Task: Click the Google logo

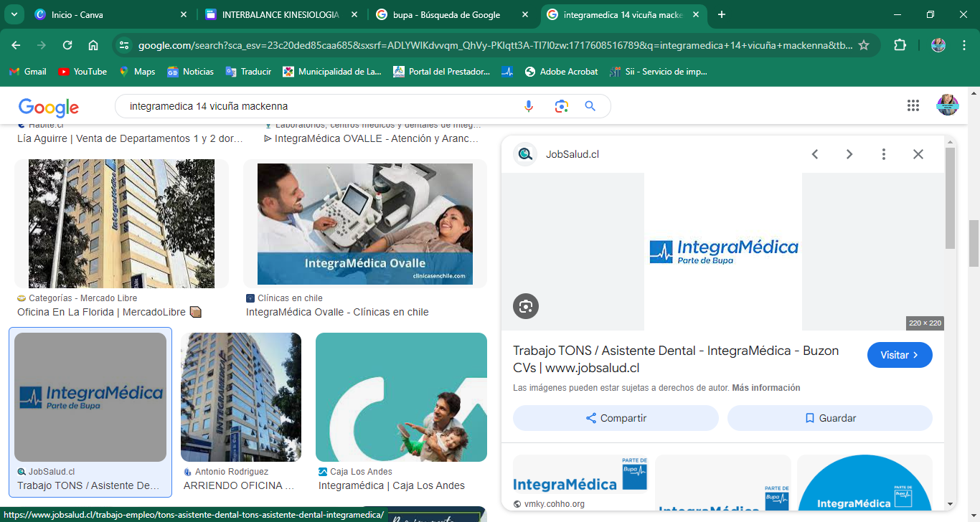Action: click(49, 107)
